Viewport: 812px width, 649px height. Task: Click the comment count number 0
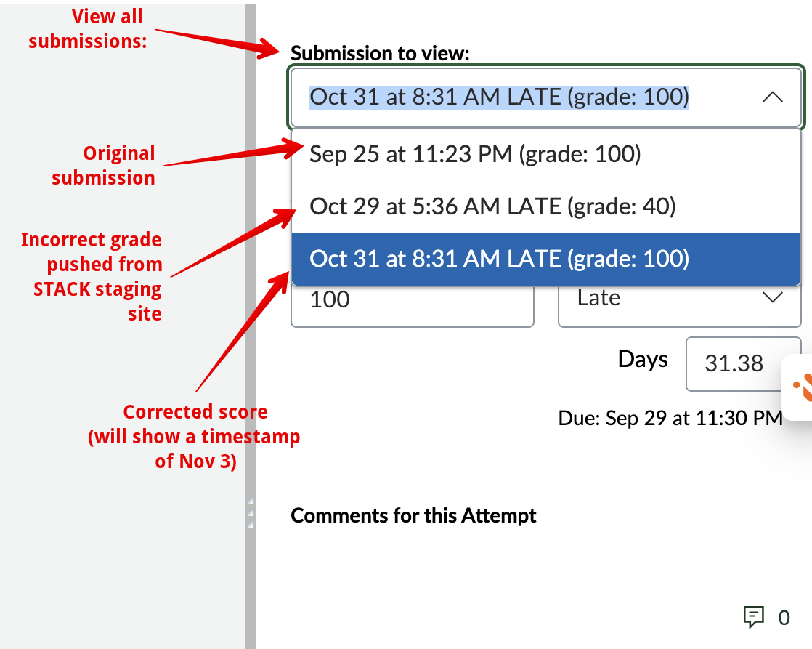click(x=784, y=618)
